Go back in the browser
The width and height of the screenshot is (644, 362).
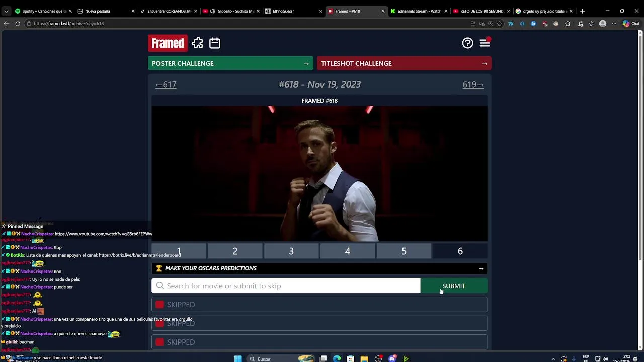pyautogui.click(x=6, y=24)
